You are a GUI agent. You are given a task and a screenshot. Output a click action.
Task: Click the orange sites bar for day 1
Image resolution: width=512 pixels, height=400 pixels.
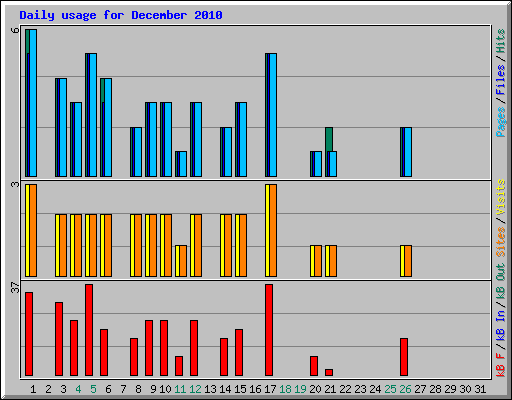[33, 230]
